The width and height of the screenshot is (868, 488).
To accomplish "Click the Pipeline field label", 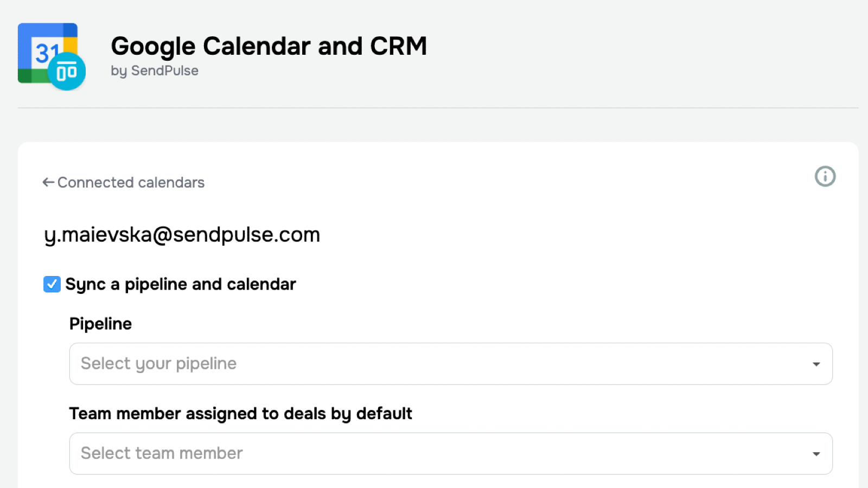I will tap(100, 324).
